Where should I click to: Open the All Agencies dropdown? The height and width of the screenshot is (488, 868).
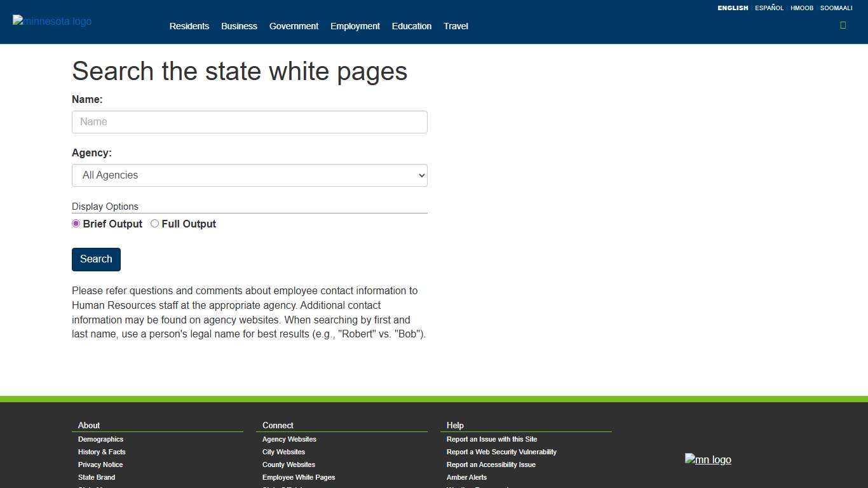[249, 175]
